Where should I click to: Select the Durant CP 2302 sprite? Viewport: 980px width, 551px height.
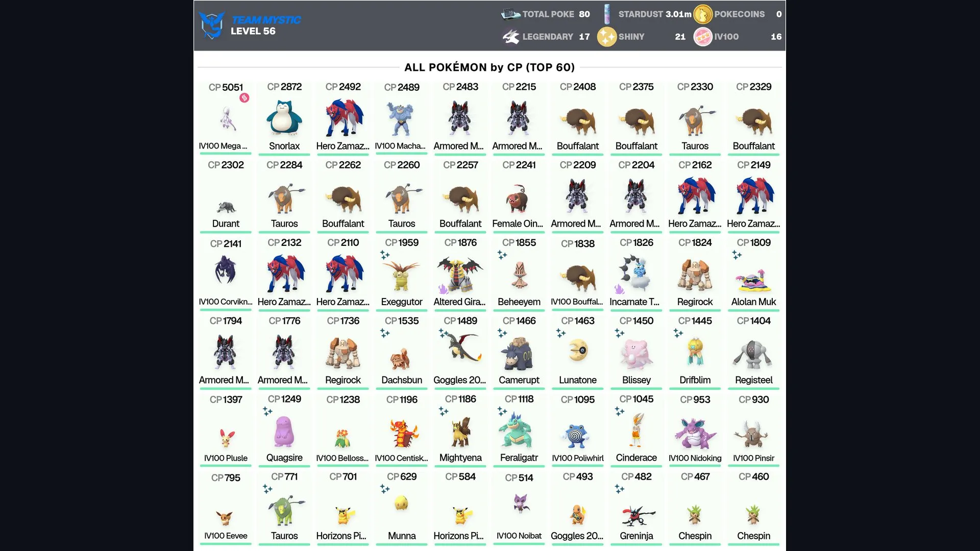pos(226,207)
